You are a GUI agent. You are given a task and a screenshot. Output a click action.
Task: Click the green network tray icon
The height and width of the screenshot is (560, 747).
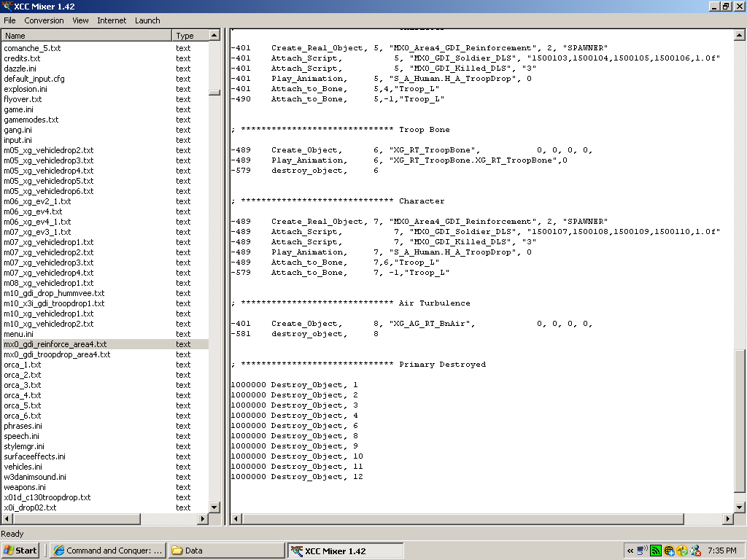pos(655,551)
